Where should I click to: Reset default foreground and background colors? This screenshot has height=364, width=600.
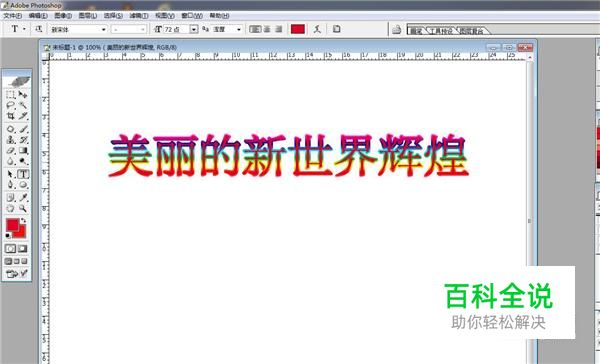[x=8, y=235]
